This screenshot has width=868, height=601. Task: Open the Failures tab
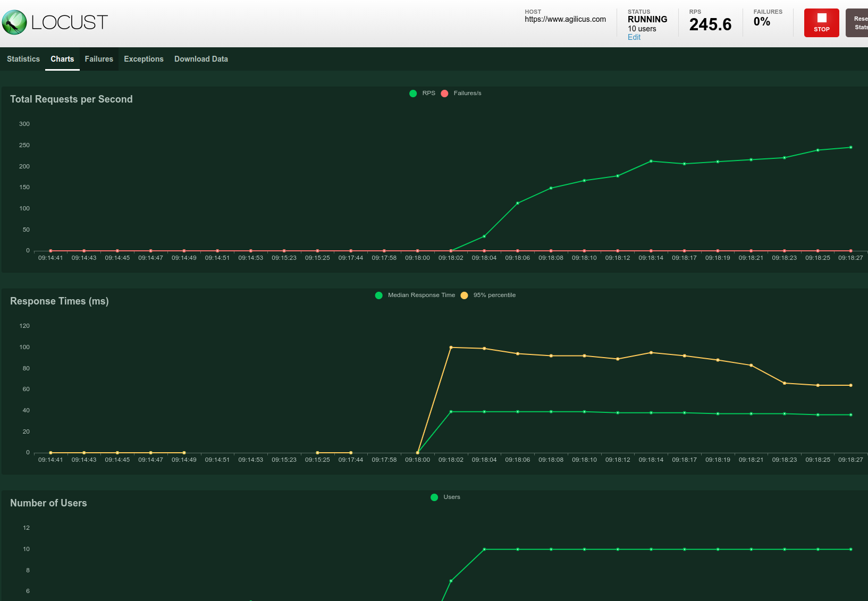click(x=99, y=59)
